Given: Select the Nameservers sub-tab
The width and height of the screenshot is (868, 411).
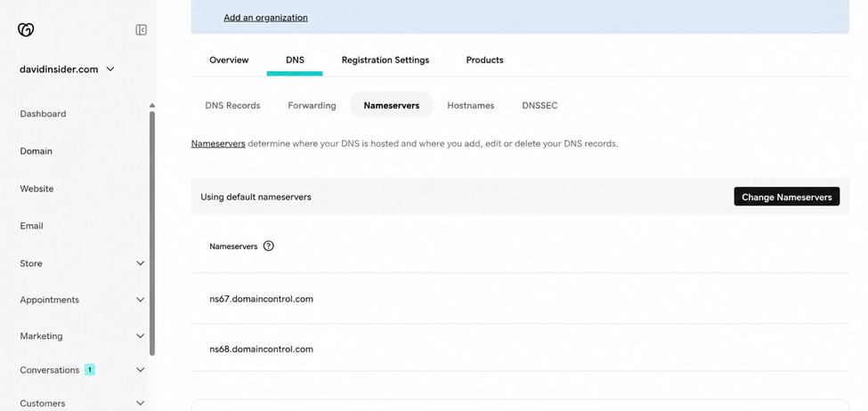Looking at the screenshot, I should 392,105.
